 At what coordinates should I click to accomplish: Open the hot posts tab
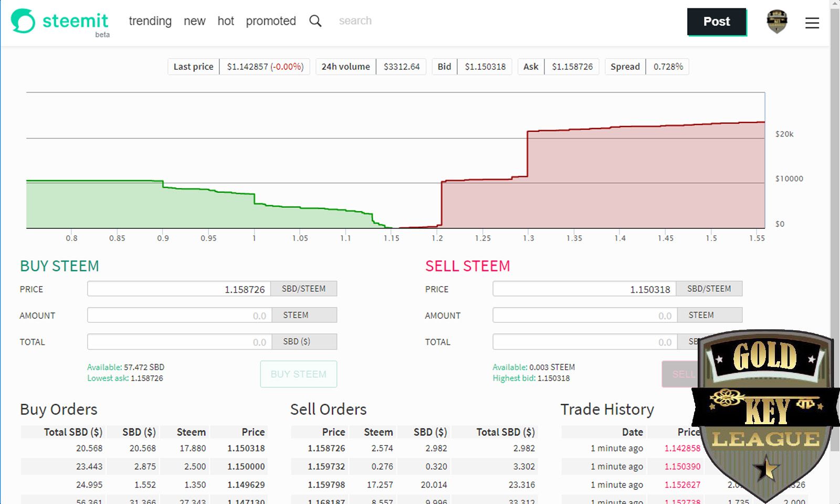(226, 21)
